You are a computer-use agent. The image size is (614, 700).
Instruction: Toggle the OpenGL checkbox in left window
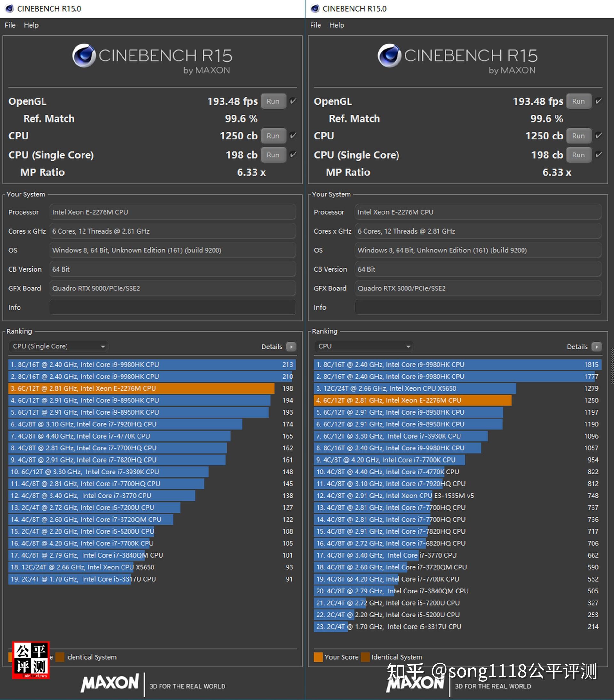(x=293, y=101)
